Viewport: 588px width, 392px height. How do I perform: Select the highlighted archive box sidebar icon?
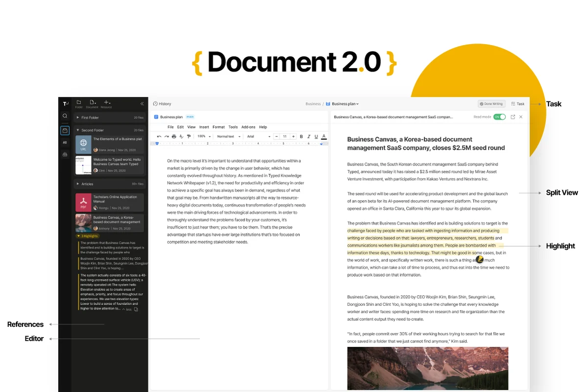[x=65, y=131]
